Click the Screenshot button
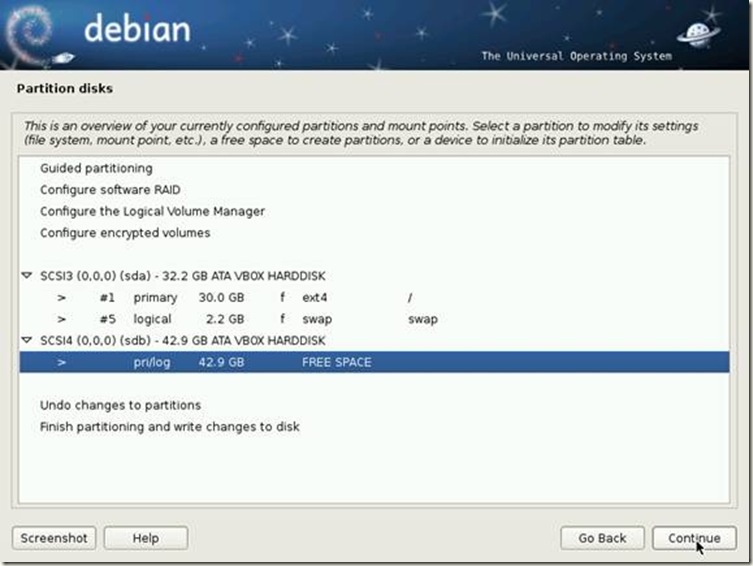 (x=54, y=538)
